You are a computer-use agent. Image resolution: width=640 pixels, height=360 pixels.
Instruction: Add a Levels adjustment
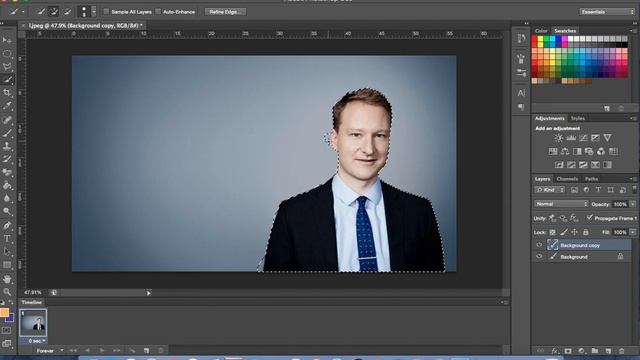[x=571, y=138]
